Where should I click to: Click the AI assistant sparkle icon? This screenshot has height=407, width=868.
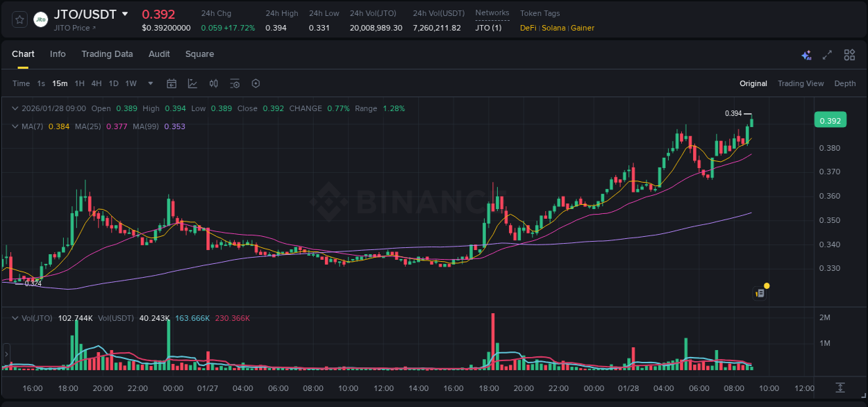pos(806,54)
